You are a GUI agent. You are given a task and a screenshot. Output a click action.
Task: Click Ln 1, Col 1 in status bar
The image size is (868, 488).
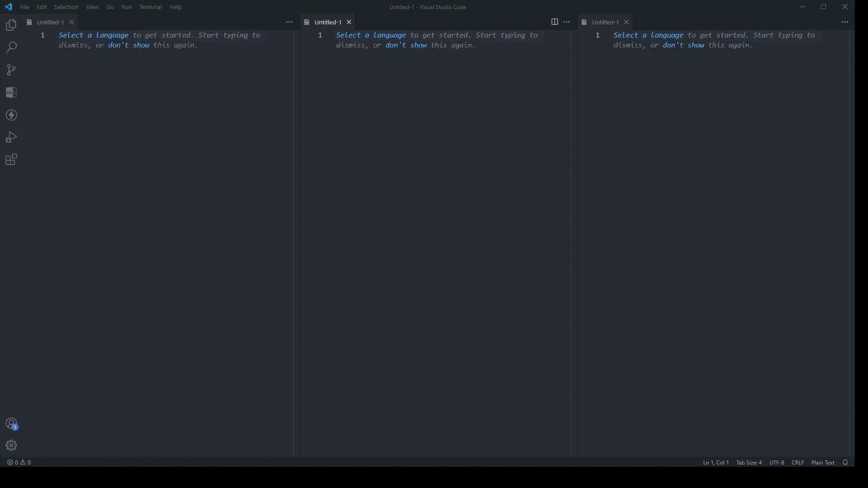[x=716, y=462]
